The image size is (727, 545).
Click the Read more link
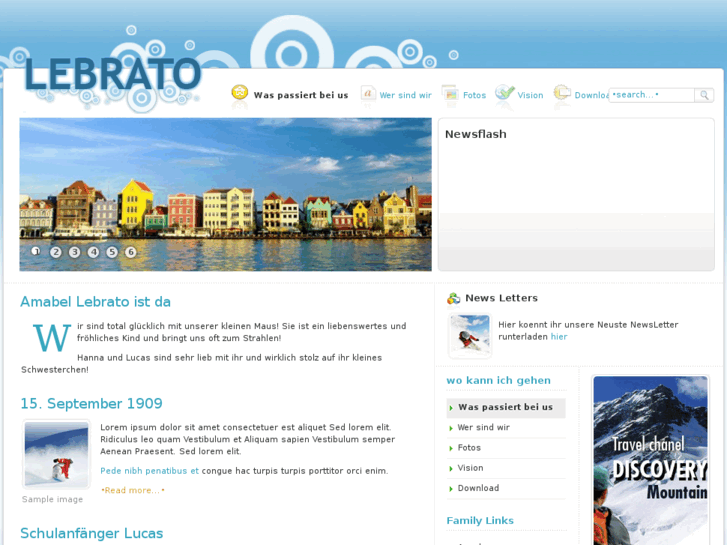[133, 490]
